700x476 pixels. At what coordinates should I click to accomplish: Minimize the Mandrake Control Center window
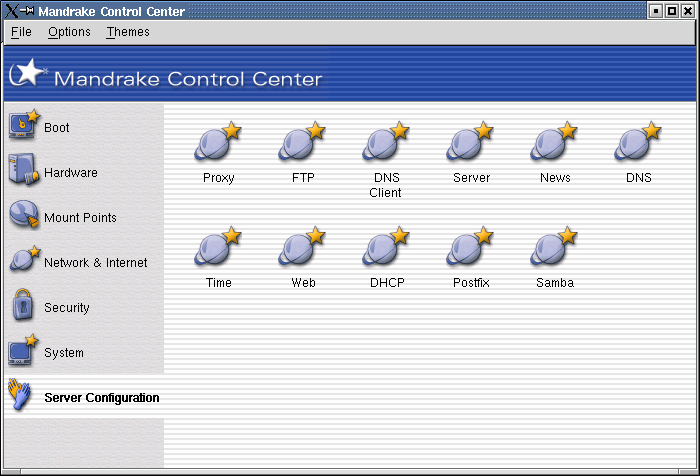tap(655, 11)
